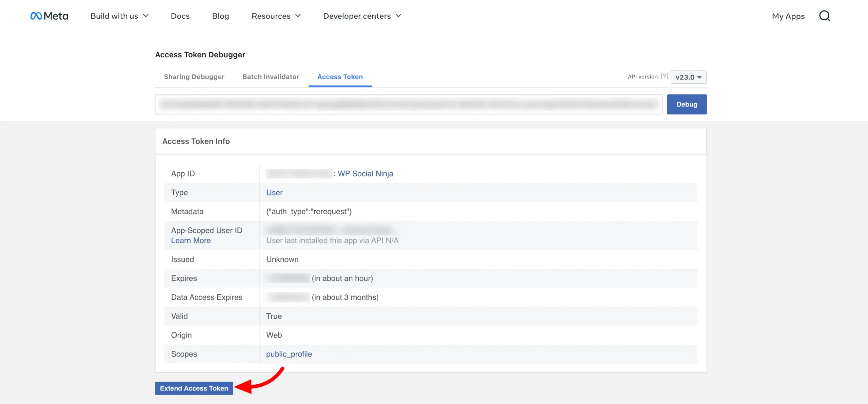Open the WP Social Ninja app link

[365, 174]
